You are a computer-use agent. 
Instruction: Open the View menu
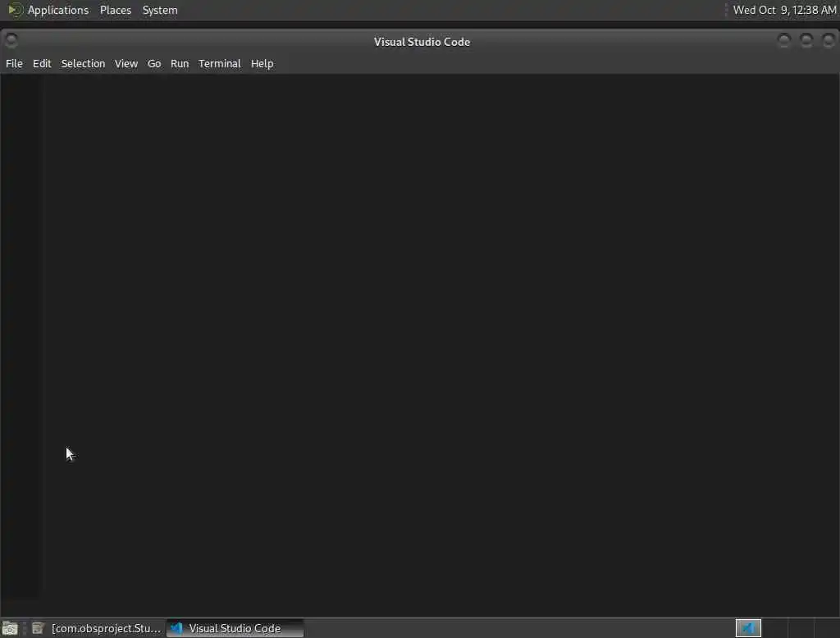click(x=126, y=63)
